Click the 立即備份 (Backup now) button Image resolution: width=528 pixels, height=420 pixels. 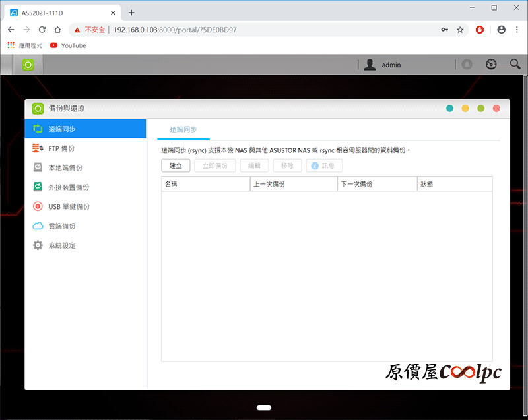tap(215, 165)
